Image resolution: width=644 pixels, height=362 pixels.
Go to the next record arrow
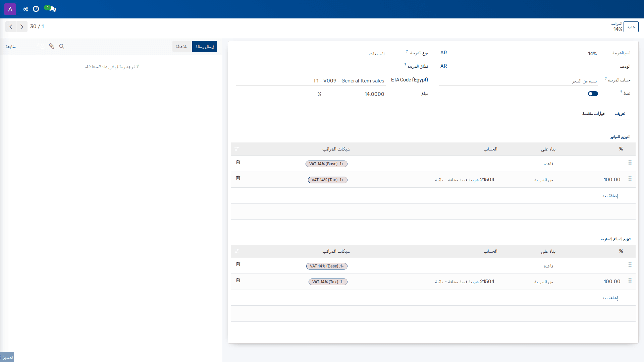tap(22, 27)
